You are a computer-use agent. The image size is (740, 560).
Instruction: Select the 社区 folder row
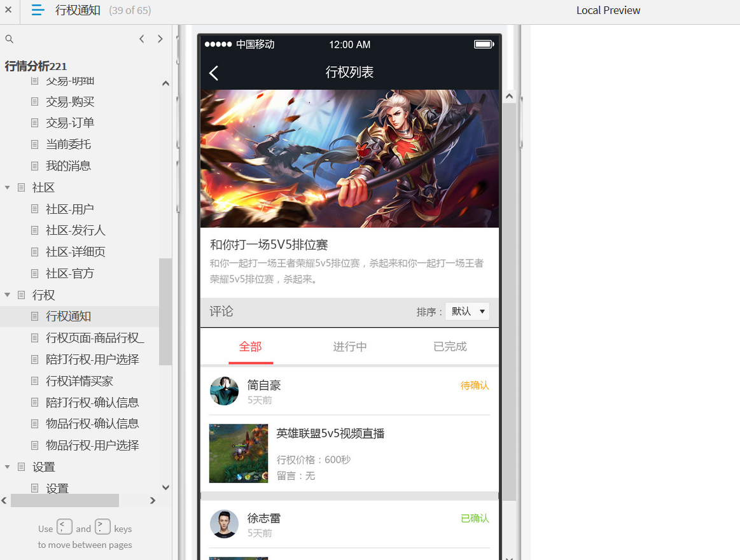pos(43,188)
